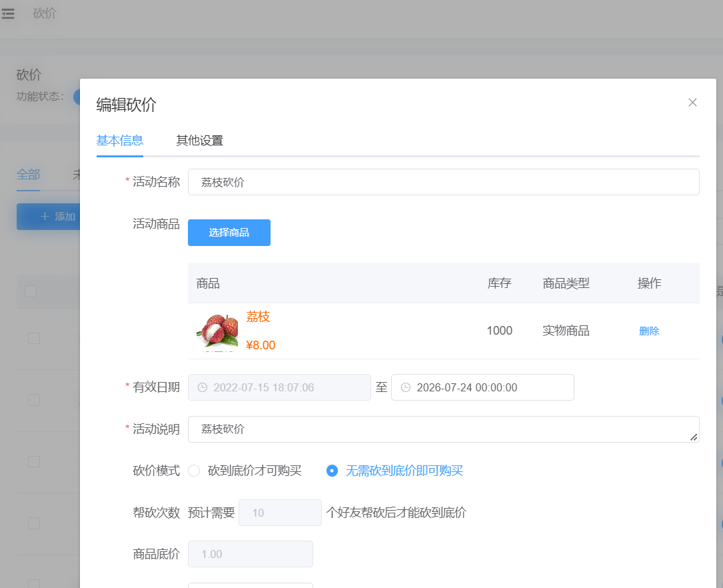Close the 编辑砍价 dialog
The image size is (723, 588).
click(692, 103)
